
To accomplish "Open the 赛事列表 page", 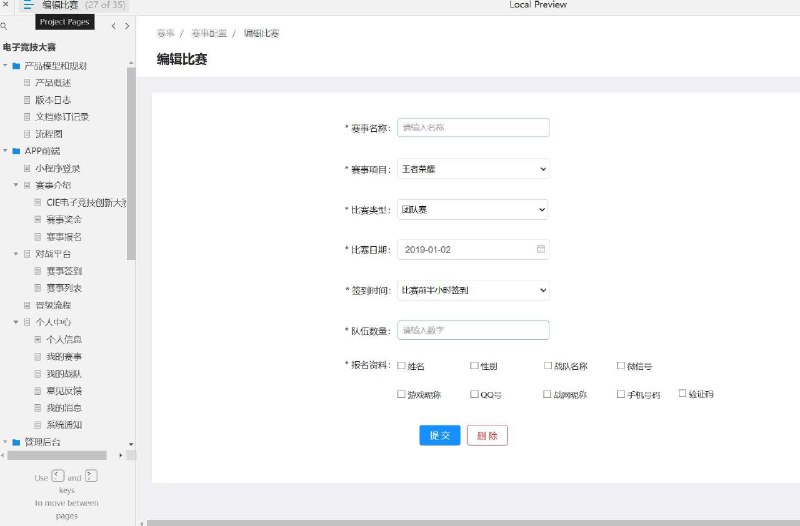I will 64,288.
